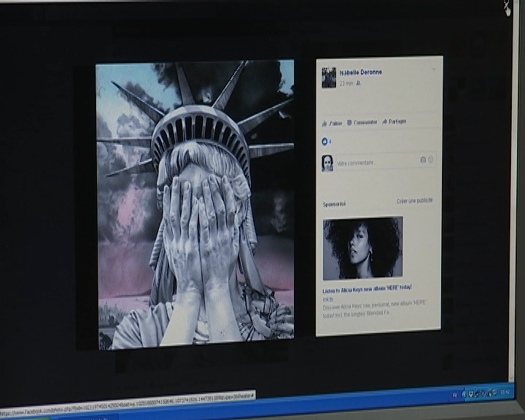
Task: Click the commenter avatar beside comment box
Action: (x=327, y=163)
